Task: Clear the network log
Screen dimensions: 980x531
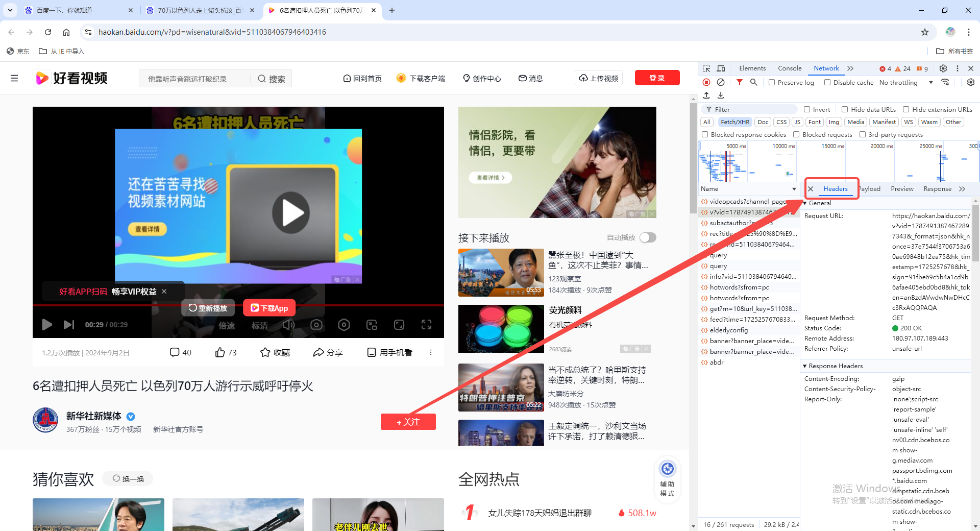Action: (721, 82)
